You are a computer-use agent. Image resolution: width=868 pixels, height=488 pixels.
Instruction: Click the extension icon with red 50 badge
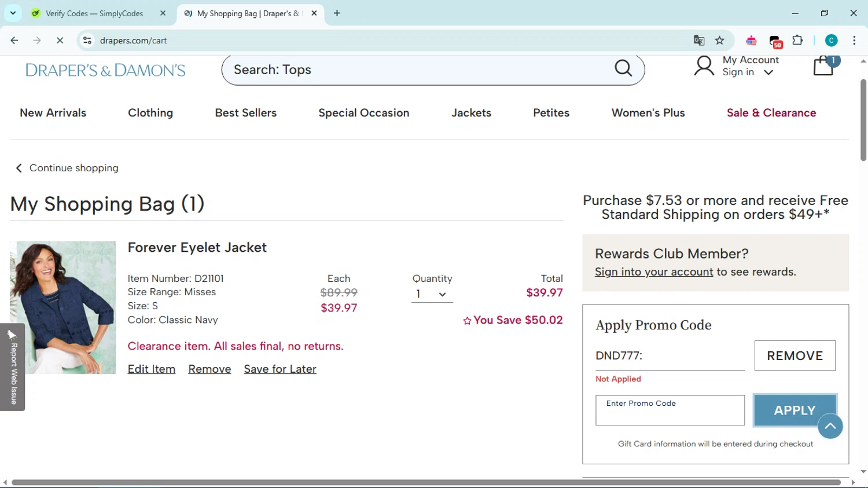tap(775, 41)
